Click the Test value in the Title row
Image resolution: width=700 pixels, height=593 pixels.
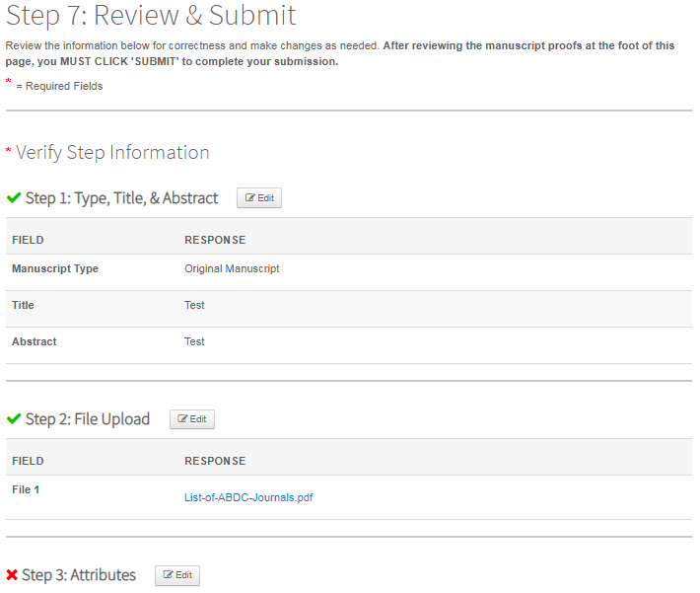pyautogui.click(x=194, y=305)
